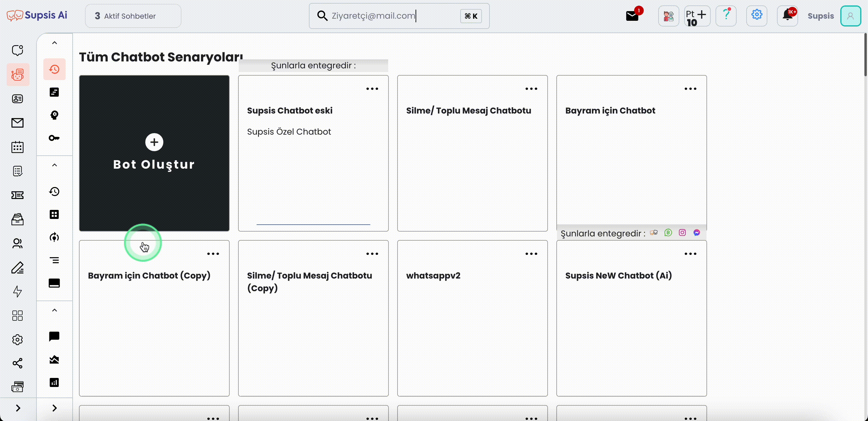Screen dimensions: 868x421
Task: Click the Pt 10 points button
Action: tap(697, 16)
